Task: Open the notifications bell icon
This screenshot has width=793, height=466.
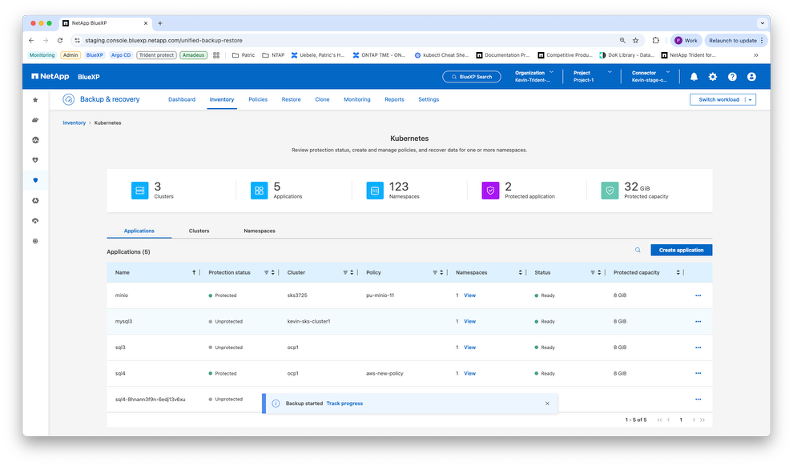Action: [x=694, y=77]
